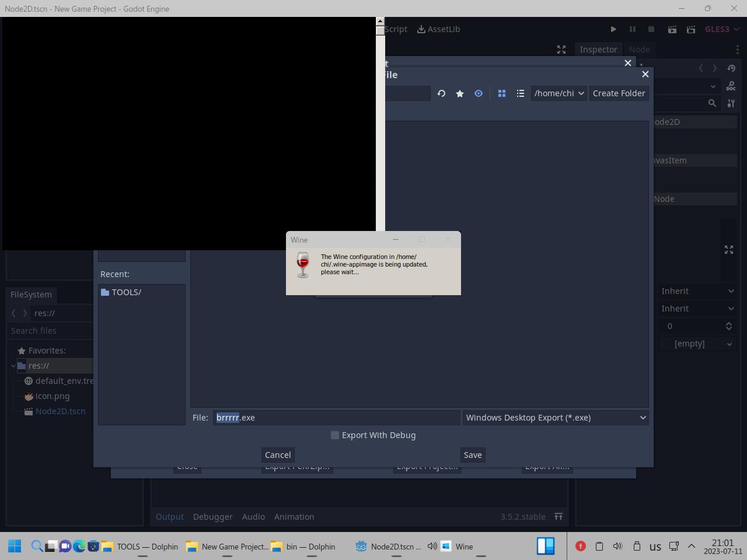
Task: Click the File name field containing brrrrr.exe
Action: 337,418
